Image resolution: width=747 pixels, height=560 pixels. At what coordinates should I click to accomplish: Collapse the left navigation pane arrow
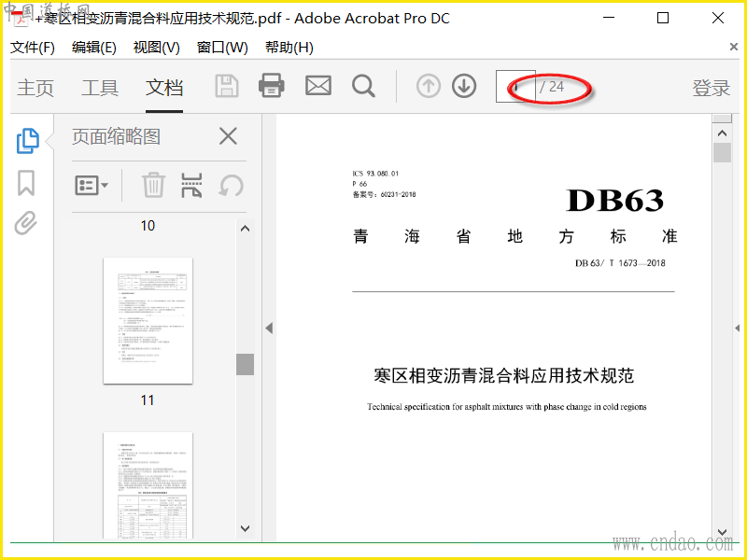pyautogui.click(x=269, y=328)
